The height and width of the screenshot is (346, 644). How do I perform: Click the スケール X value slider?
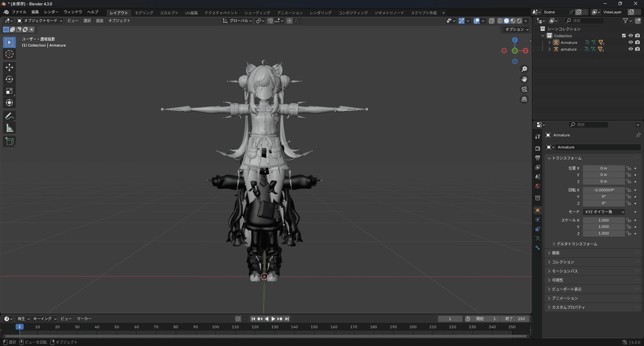click(604, 220)
